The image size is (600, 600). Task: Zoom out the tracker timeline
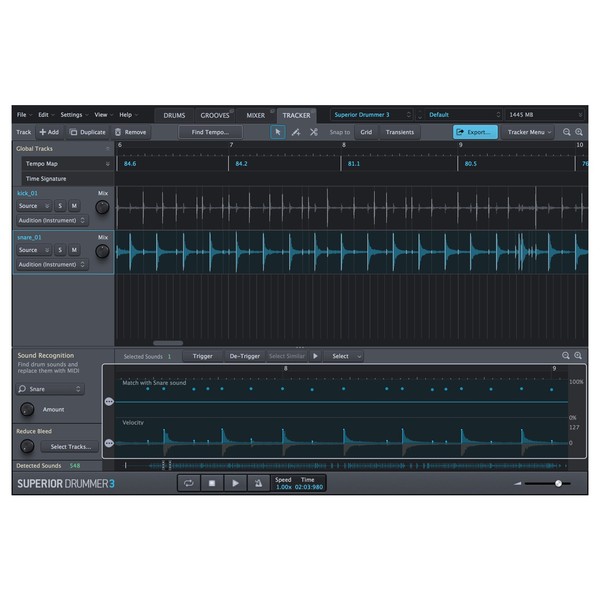coord(566,132)
